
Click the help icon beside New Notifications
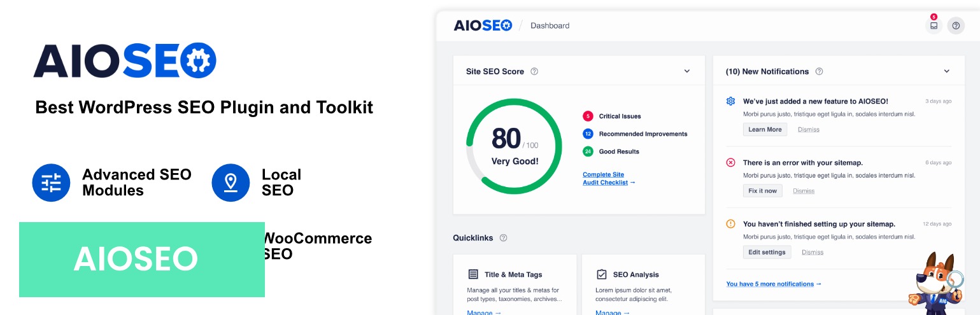tap(820, 71)
